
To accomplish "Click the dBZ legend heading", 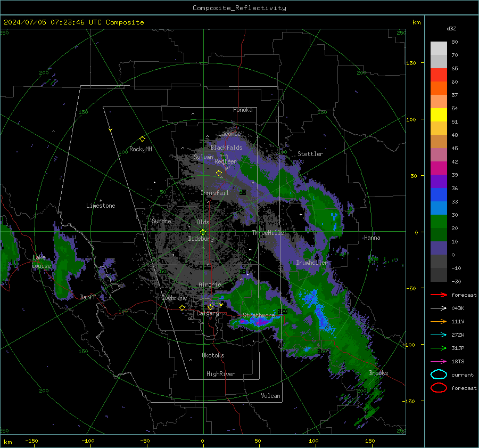I will click(451, 28).
